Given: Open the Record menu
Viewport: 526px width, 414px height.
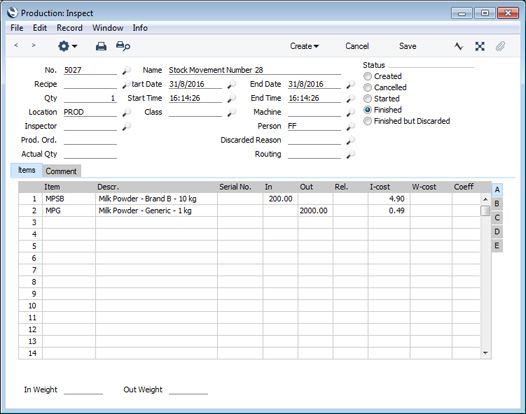Looking at the screenshot, I should [x=69, y=28].
